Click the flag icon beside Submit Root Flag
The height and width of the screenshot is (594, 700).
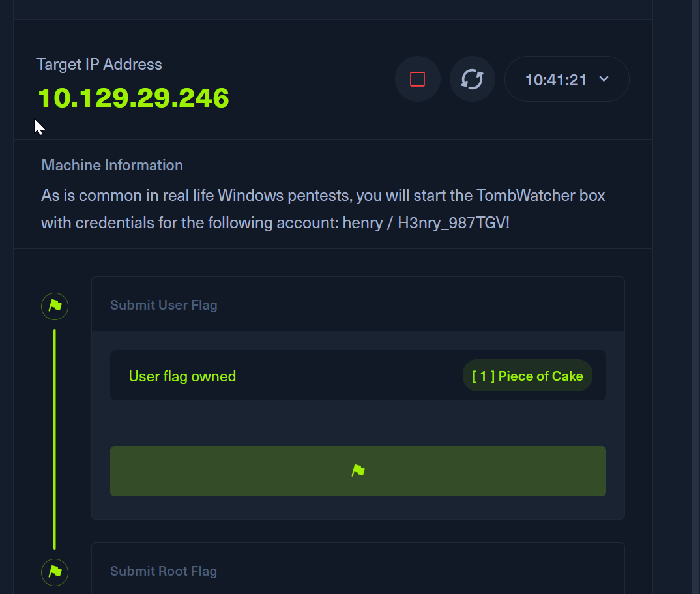coord(55,572)
